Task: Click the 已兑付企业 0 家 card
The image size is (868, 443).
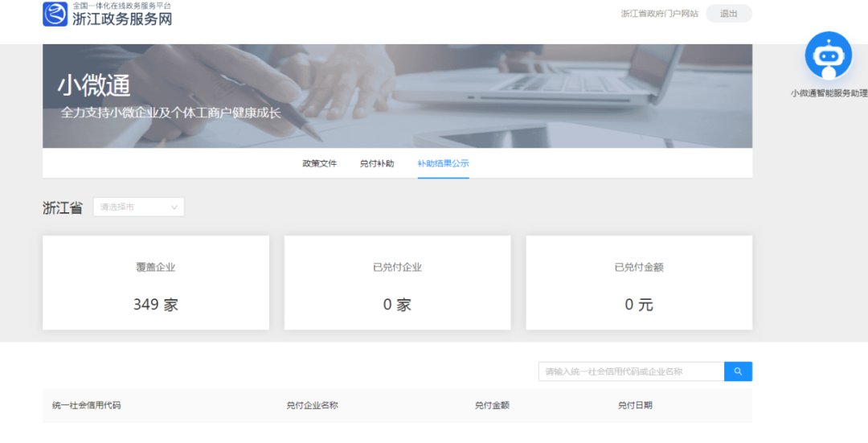Action: pos(397,283)
